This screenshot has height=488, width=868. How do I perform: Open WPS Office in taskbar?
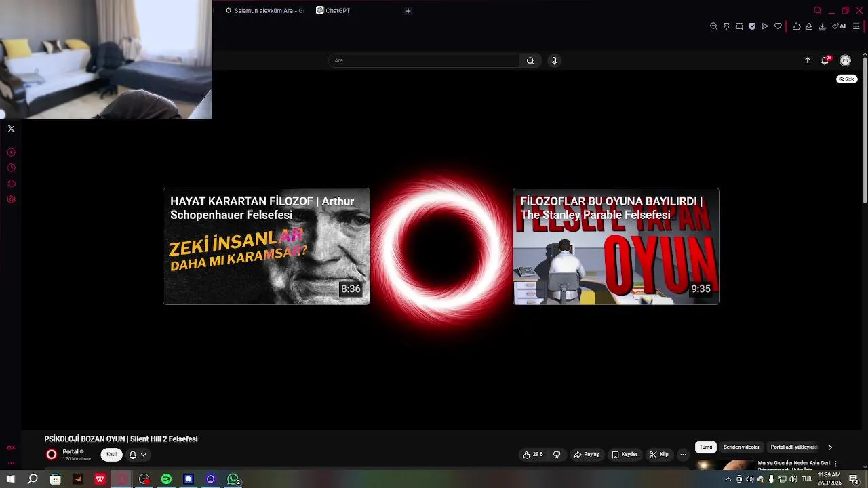pyautogui.click(x=100, y=479)
